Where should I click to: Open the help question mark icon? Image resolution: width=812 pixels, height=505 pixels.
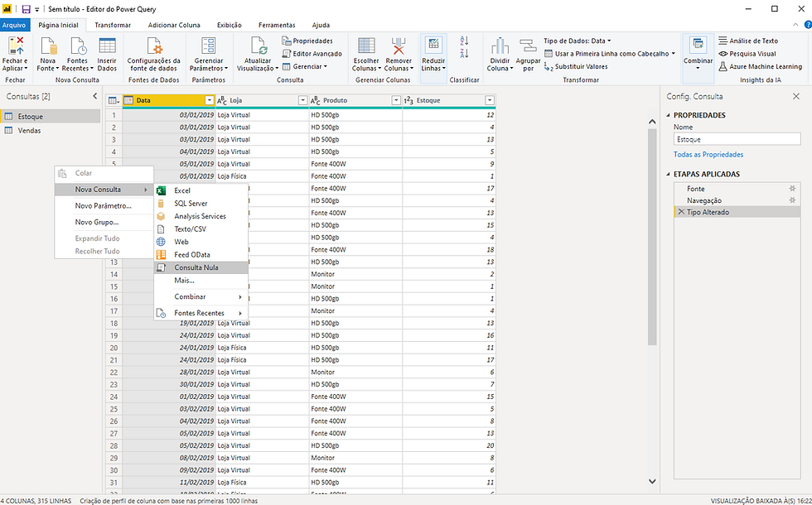coord(808,25)
